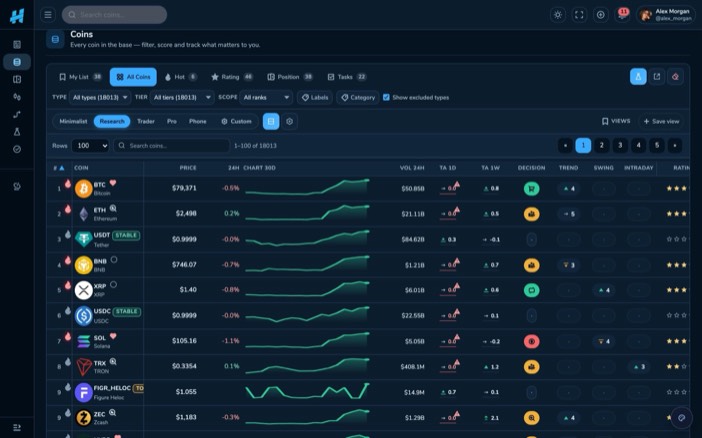Switch to the Position tab
The image size is (702, 438).
click(x=290, y=77)
